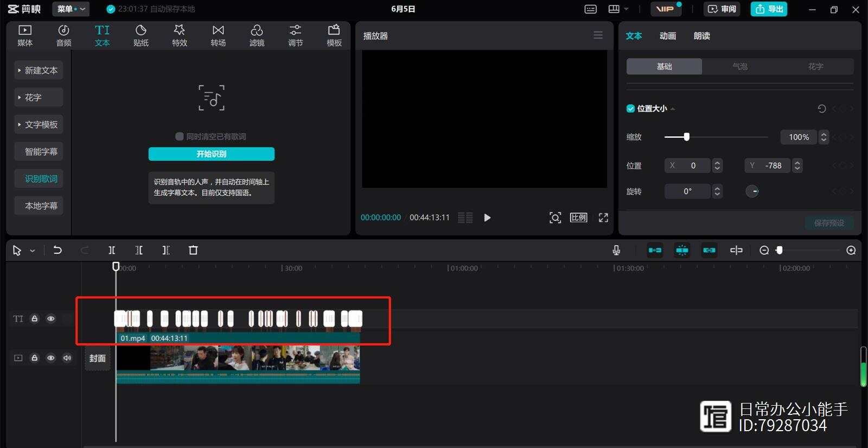Click the 缩放 100% value field

799,137
